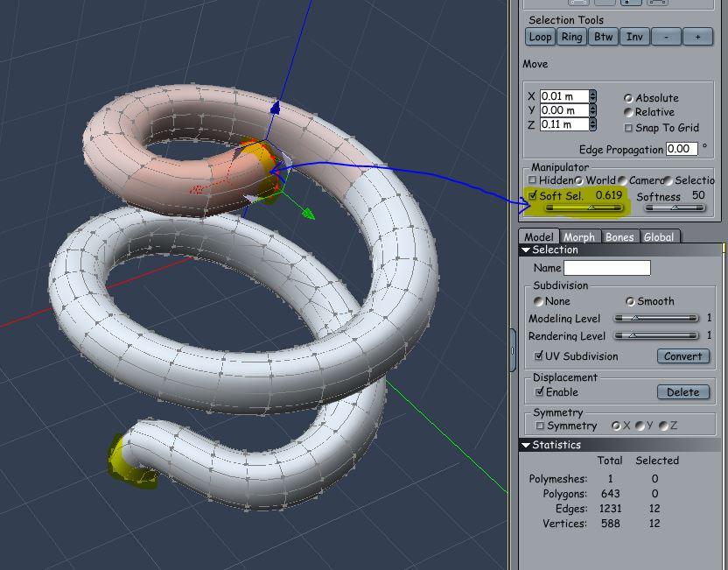Click the blue Z-axis manipulator arrowhead

[275, 108]
